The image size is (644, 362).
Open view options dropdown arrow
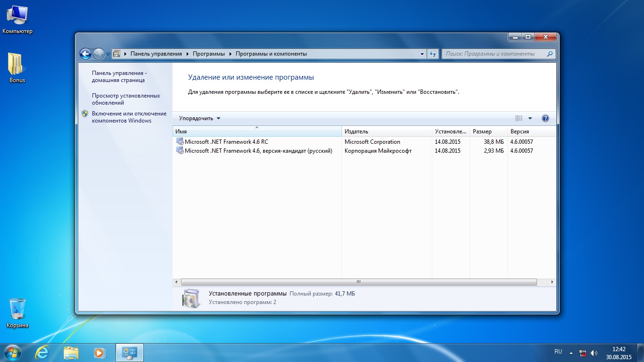coord(530,118)
